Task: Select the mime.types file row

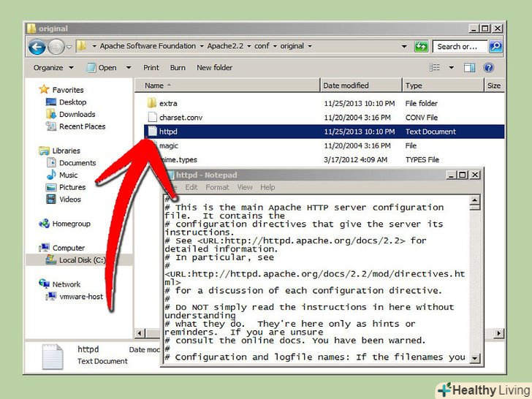Action: [x=324, y=159]
